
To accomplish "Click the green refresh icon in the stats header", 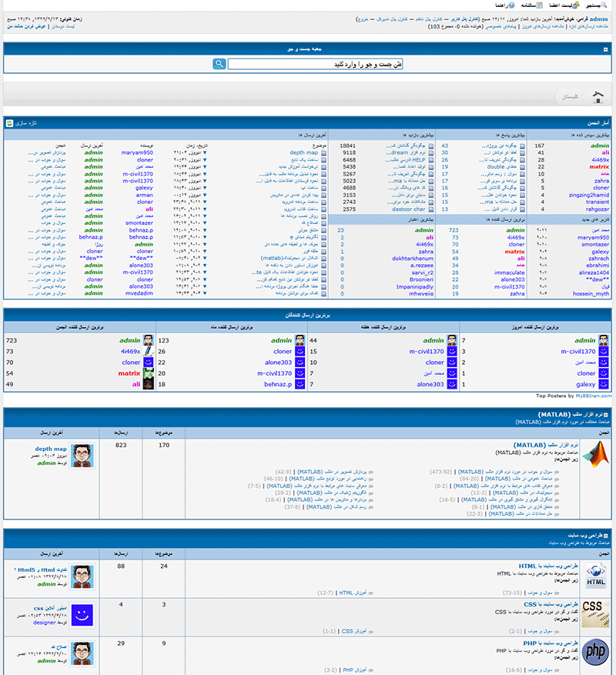I will 9,124.
